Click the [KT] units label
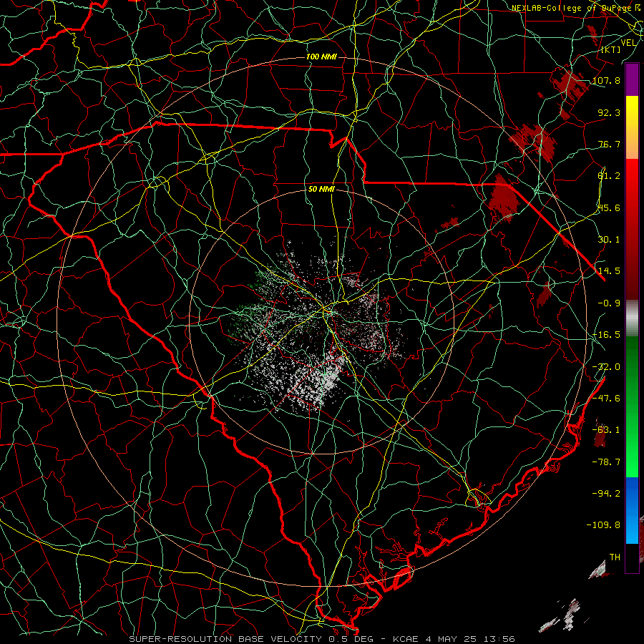The height and width of the screenshot is (644, 644). (611, 49)
